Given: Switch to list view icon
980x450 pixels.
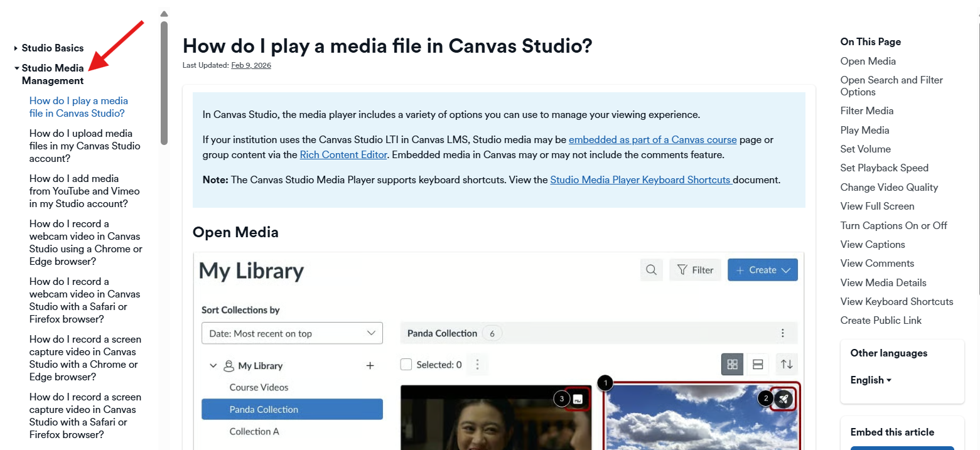Looking at the screenshot, I should coord(757,364).
